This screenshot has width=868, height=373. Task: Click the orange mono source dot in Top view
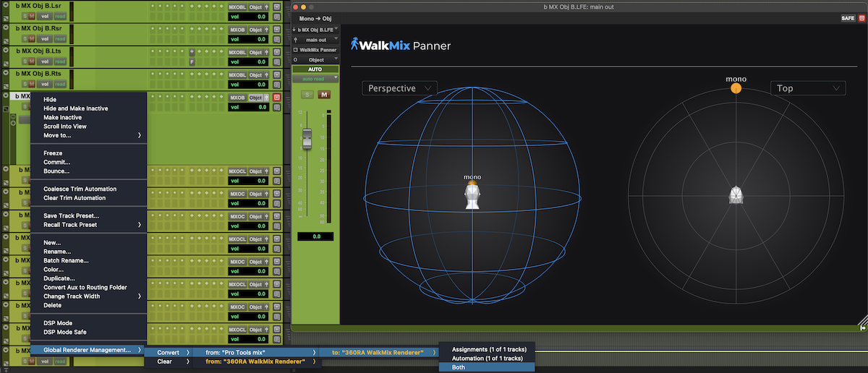tap(736, 88)
